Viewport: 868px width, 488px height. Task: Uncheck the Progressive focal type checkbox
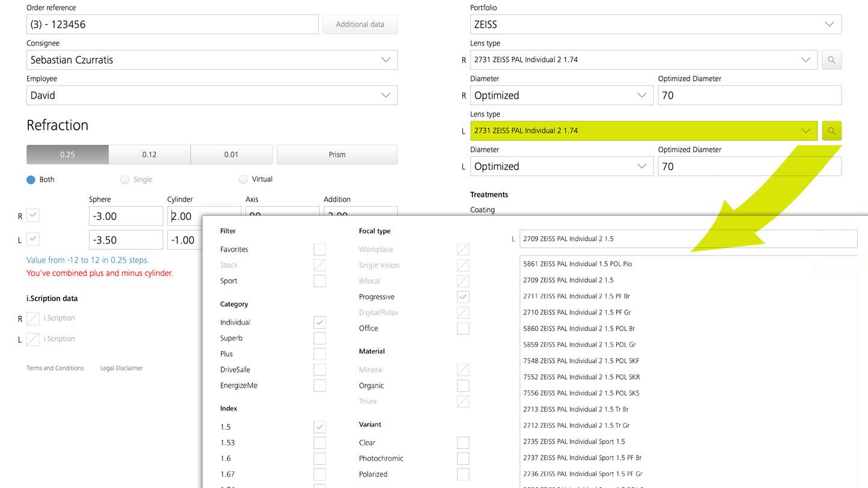pos(463,297)
